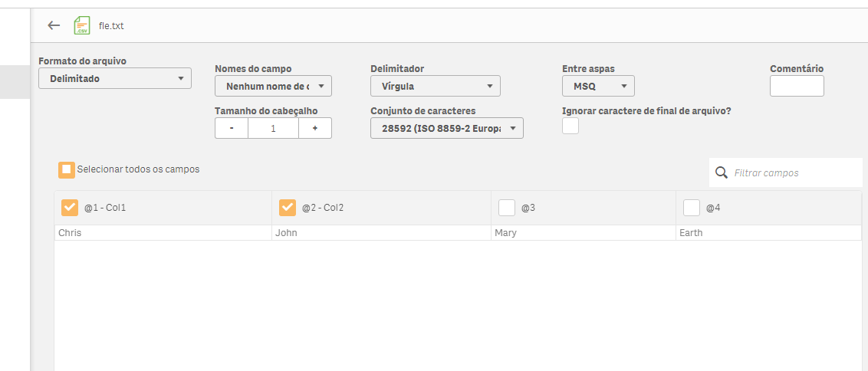Screen dimensions: 868x371
Task: Expand the Conjunto de caracteres dropdown
Action: pyautogui.click(x=446, y=128)
